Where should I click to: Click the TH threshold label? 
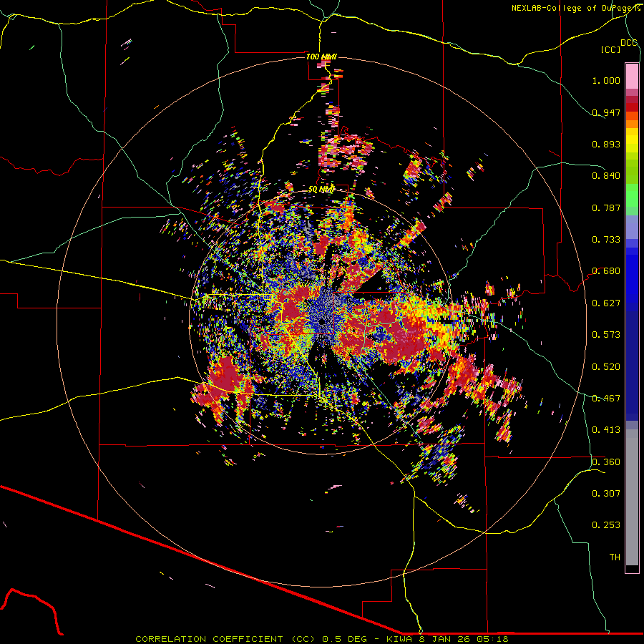pyautogui.click(x=615, y=557)
